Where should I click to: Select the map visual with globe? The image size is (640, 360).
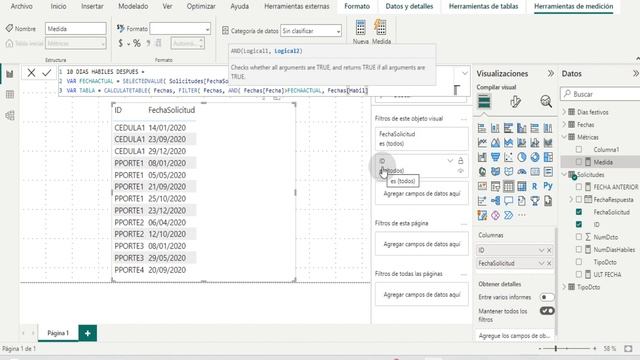tap(482, 172)
